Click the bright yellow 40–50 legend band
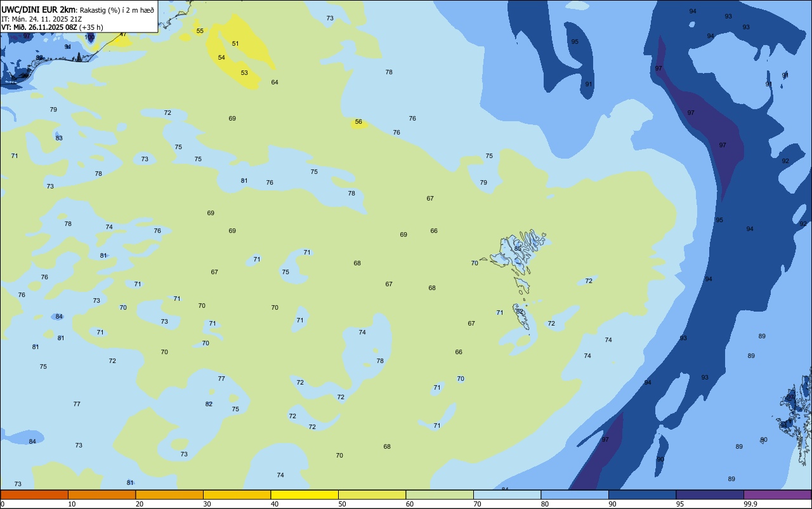Image resolution: width=812 pixels, height=509 pixels. (304, 494)
